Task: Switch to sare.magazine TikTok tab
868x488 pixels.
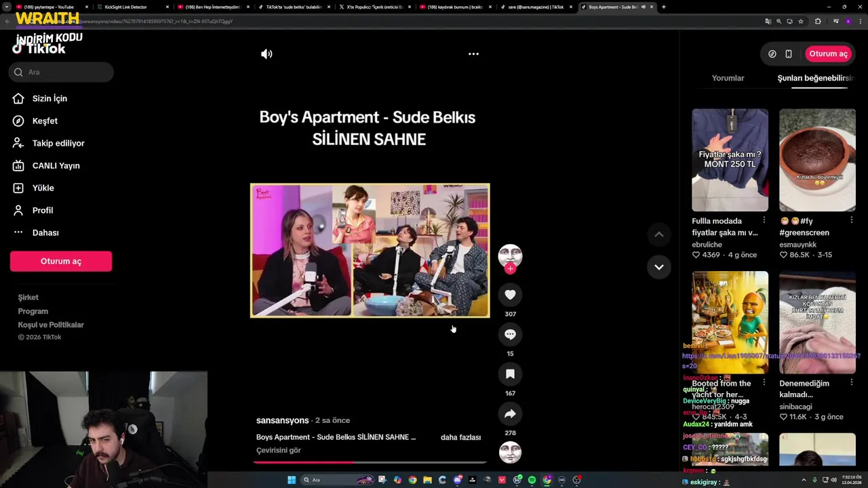Action: [x=536, y=7]
